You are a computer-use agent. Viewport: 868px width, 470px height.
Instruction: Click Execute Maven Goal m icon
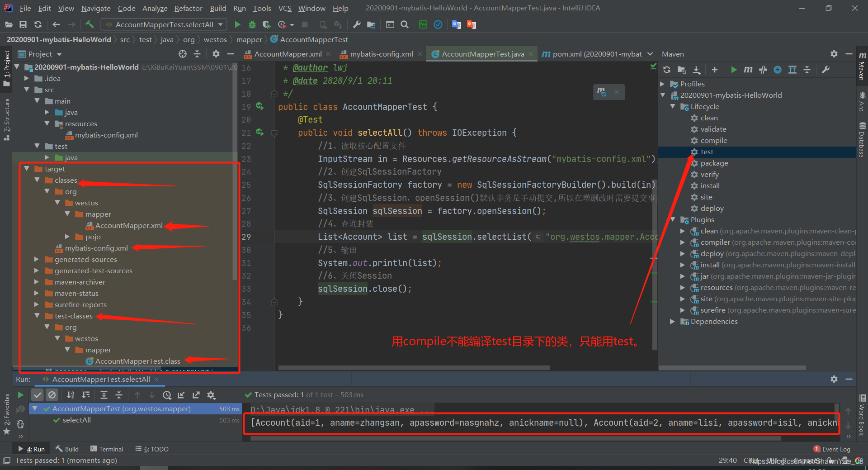point(748,70)
